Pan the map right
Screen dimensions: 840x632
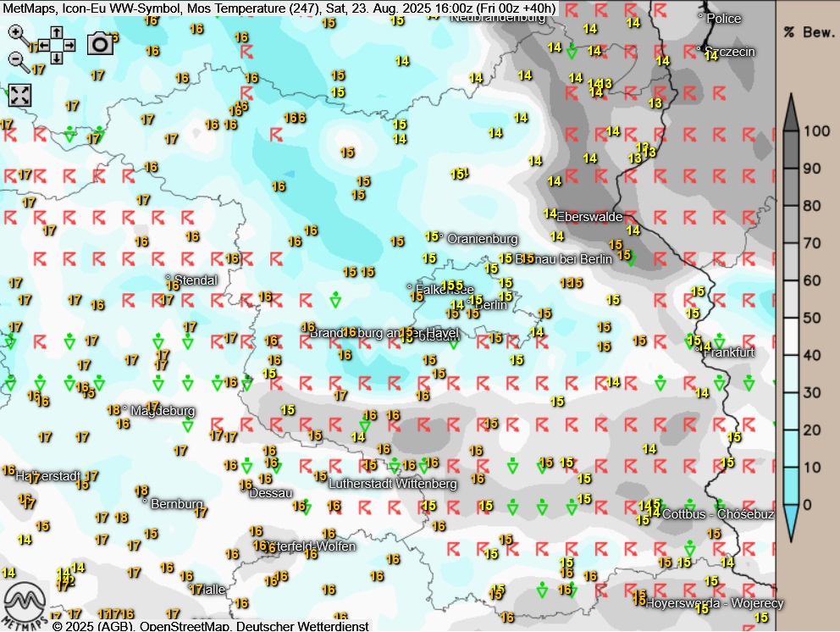pos(69,45)
